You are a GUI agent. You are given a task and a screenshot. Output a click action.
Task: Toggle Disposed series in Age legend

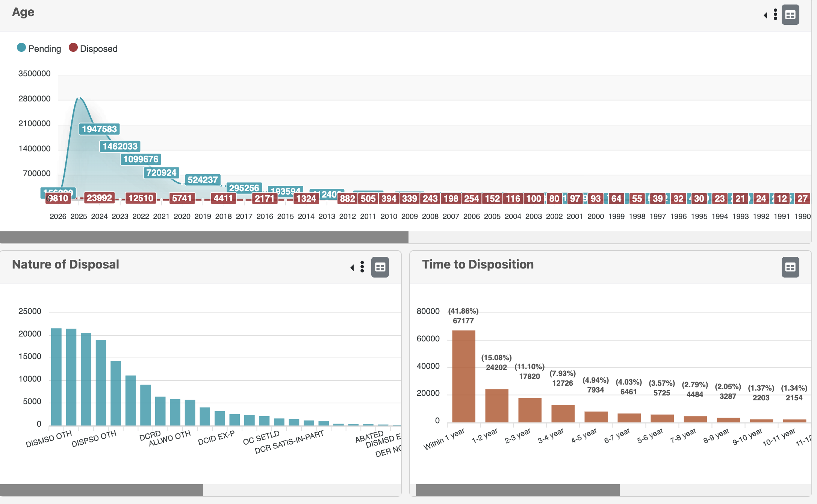point(98,49)
